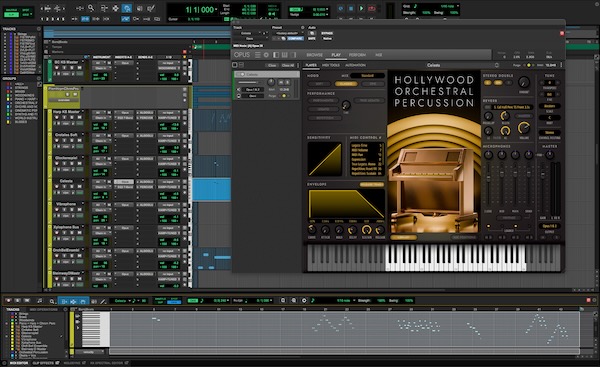Select the highlighted Grabber tool in top toolbar
Viewport: 600px width, 367px height.
tap(127, 8)
